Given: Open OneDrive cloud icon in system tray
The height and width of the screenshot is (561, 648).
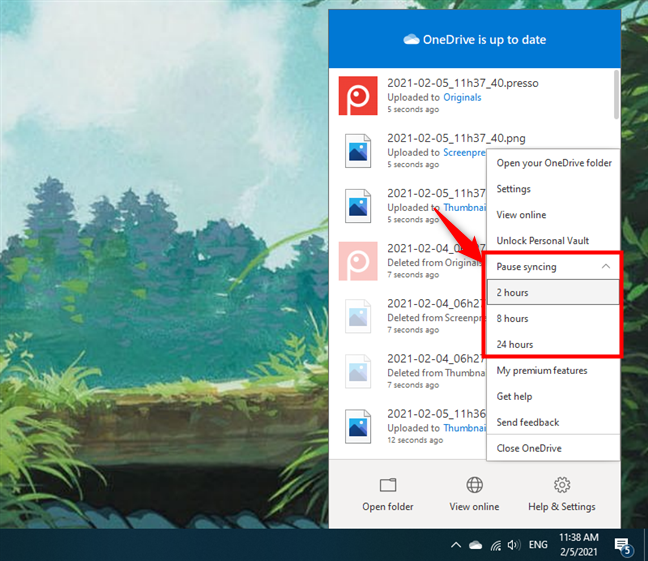Looking at the screenshot, I should tap(475, 545).
